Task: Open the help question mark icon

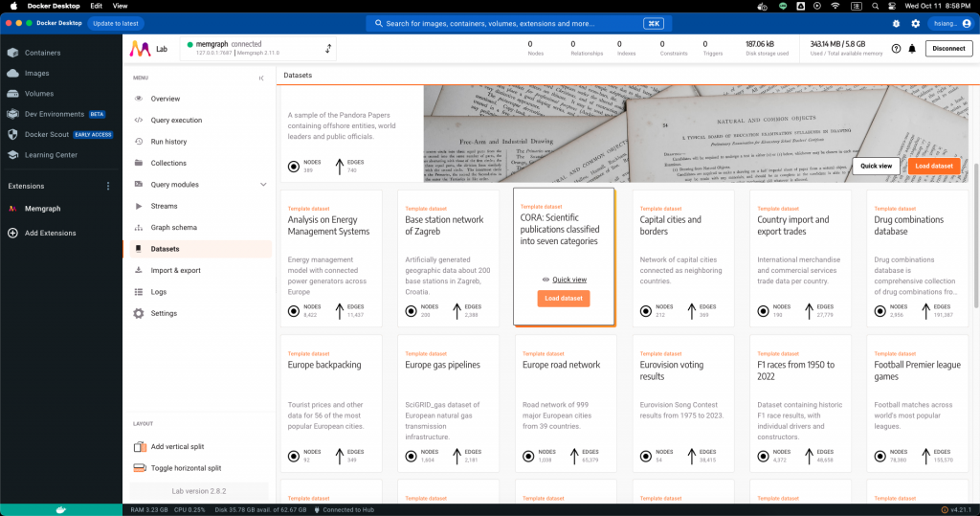Action: click(x=896, y=49)
